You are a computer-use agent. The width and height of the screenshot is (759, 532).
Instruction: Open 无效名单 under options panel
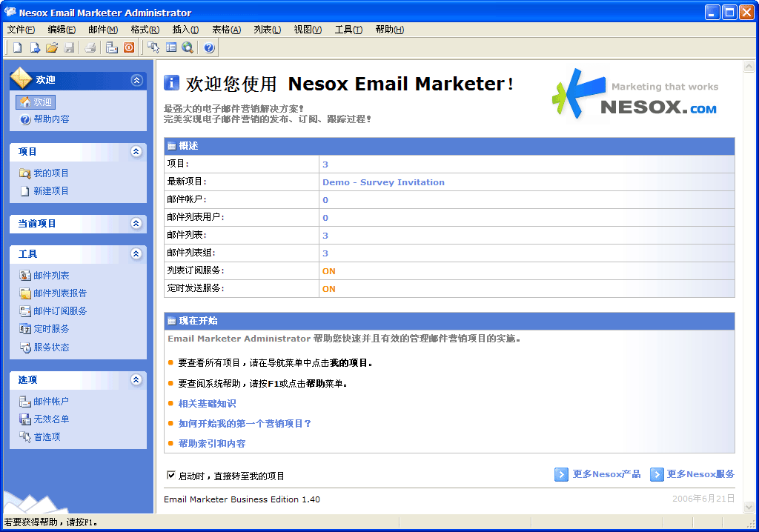[x=51, y=419]
